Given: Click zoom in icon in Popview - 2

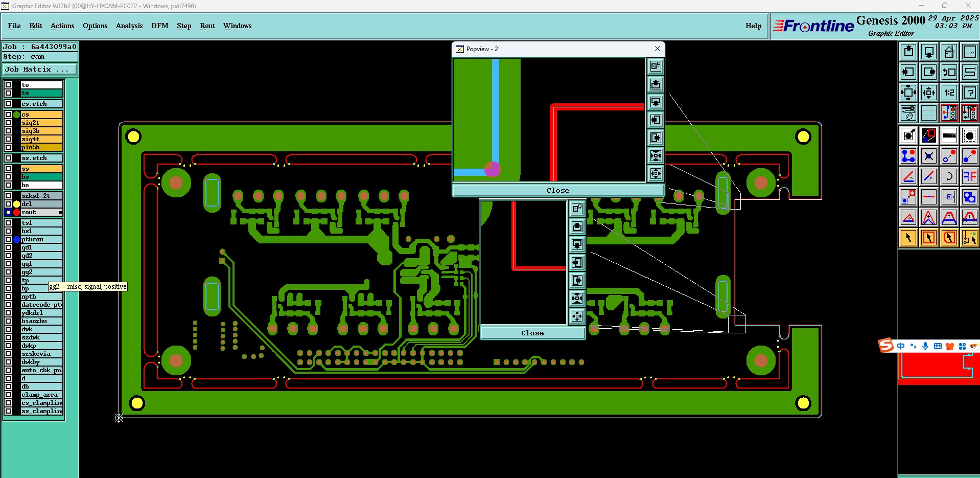Looking at the screenshot, I should click(x=656, y=155).
